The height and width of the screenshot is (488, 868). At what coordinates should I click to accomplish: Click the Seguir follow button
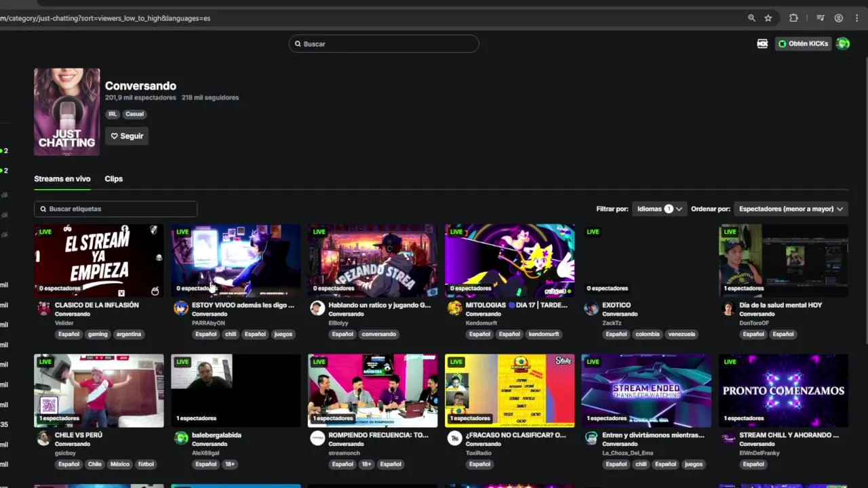click(x=127, y=136)
